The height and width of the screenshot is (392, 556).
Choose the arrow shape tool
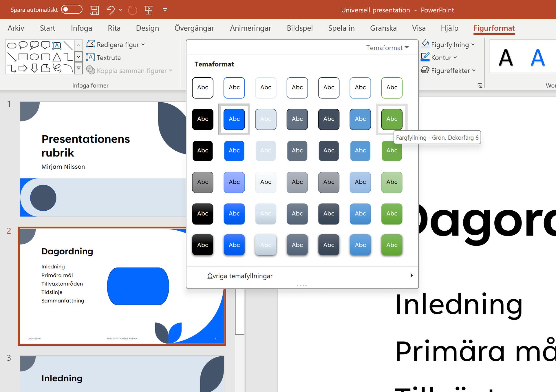pos(23,69)
